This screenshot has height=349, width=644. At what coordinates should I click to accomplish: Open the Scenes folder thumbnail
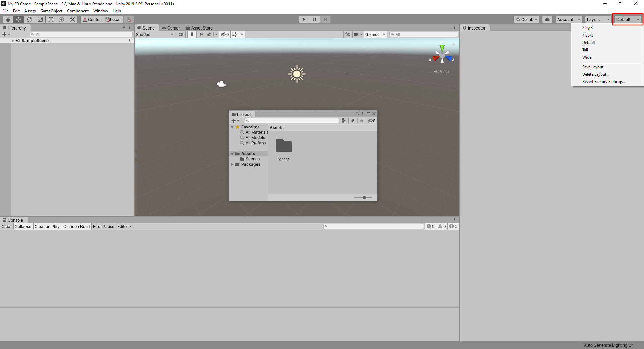(284, 146)
